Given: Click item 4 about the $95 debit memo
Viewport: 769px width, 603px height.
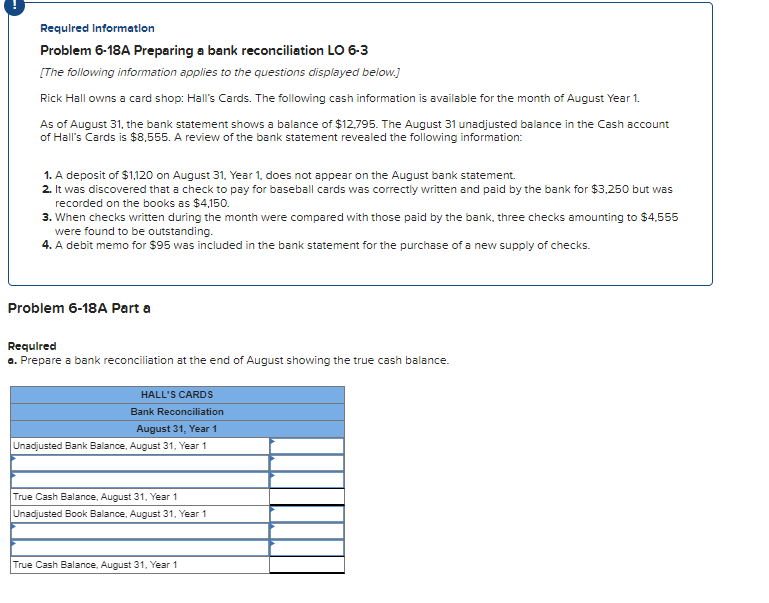Looking at the screenshot, I should point(316,245).
